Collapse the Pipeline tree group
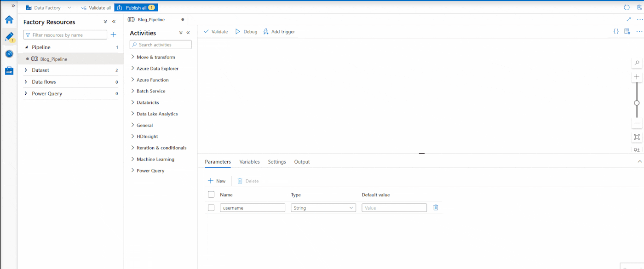The image size is (644, 269). tap(26, 47)
